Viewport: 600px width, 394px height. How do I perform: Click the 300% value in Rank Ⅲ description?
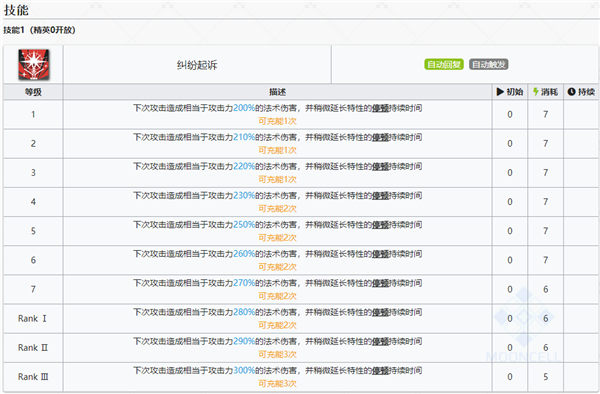(x=244, y=371)
